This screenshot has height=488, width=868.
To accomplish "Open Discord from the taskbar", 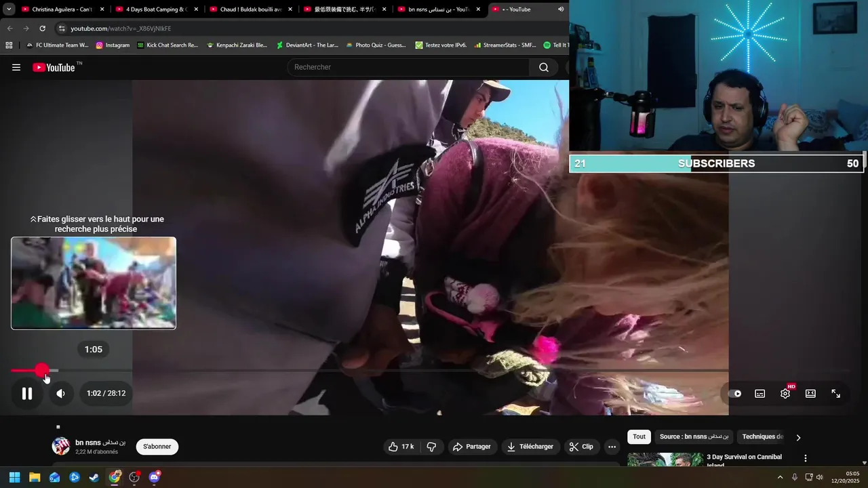I will (155, 477).
